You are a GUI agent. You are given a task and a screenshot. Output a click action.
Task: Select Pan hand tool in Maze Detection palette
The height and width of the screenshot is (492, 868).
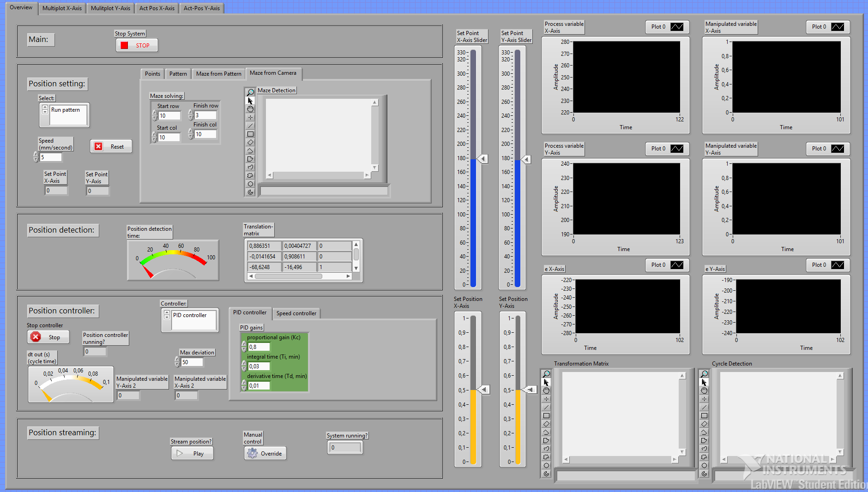pos(250,109)
